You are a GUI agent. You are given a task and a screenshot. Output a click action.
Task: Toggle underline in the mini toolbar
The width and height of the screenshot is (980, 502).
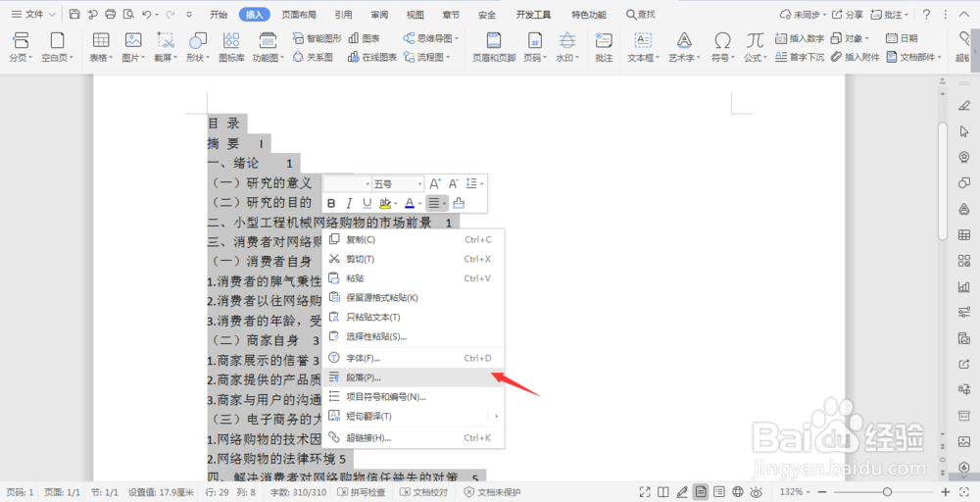367,203
